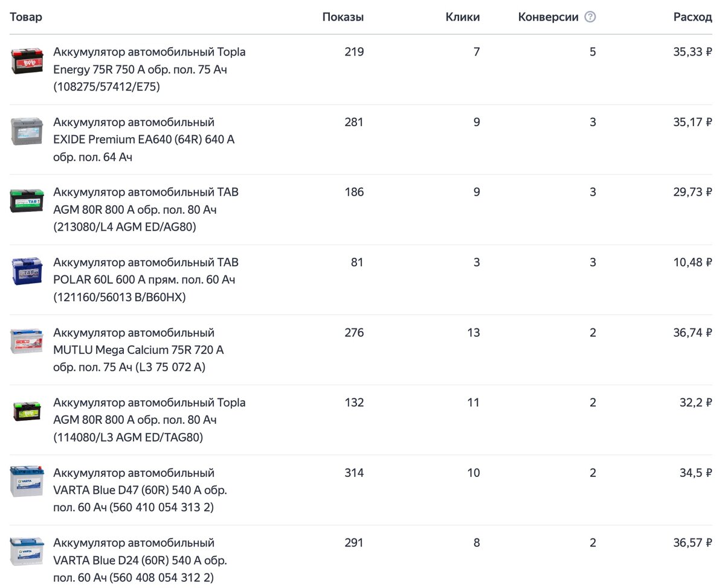
Task: Click the green TAB AGM 80R battery image
Action: tap(27, 201)
